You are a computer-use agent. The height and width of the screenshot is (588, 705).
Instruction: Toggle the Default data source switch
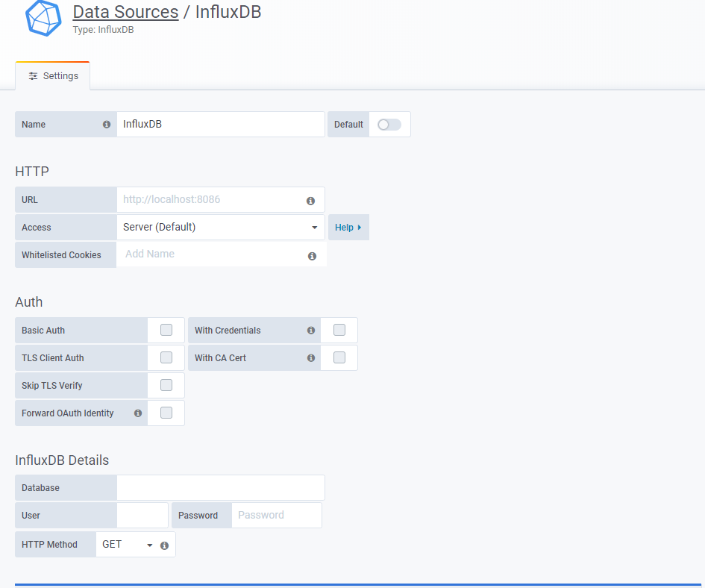(389, 125)
